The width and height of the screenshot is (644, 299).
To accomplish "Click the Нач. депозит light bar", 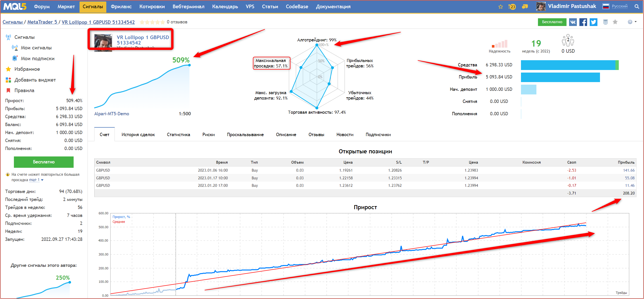I will coord(528,90).
